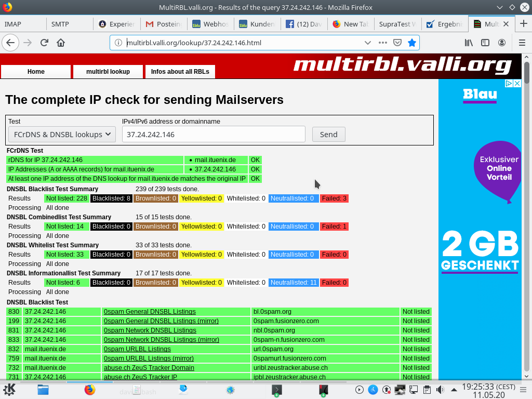Open the 'Infos about all RBLs' menu
This screenshot has width=532, height=399.
[180, 72]
